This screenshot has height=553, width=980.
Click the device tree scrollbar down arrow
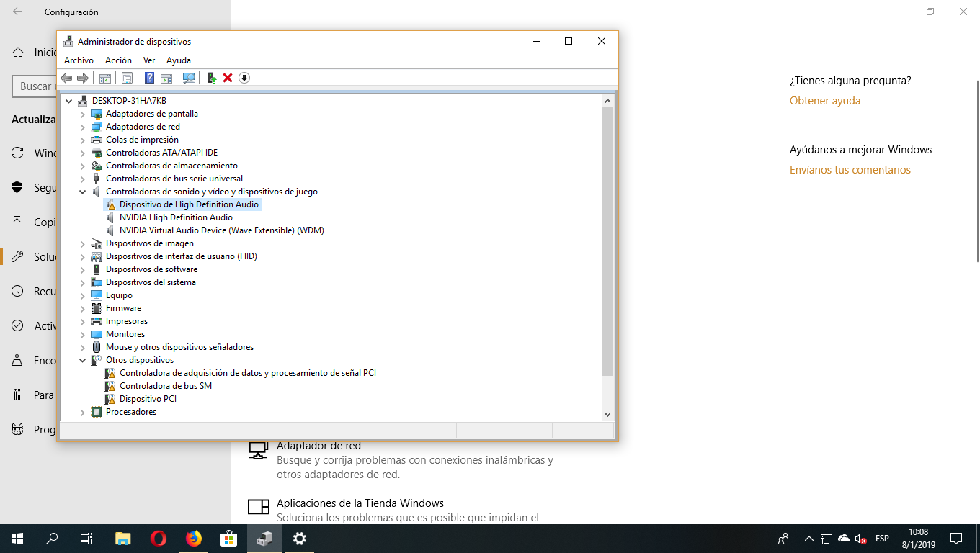point(607,415)
